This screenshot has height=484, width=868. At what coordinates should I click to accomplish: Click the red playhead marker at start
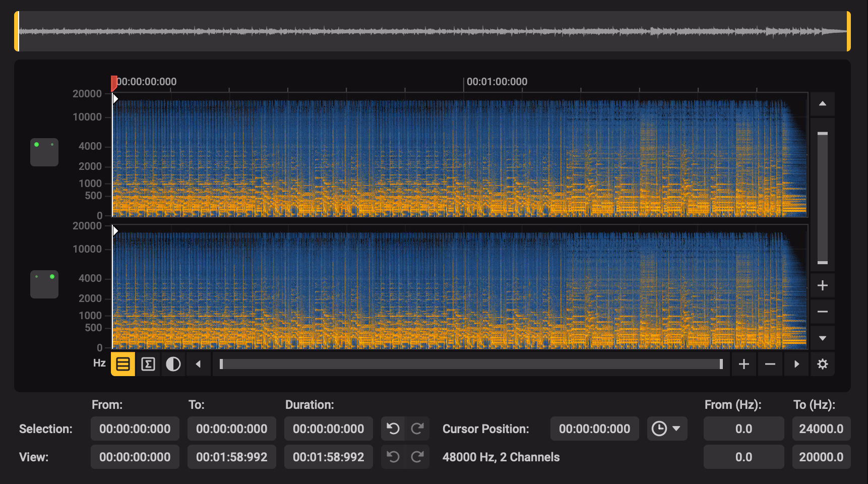point(114,83)
